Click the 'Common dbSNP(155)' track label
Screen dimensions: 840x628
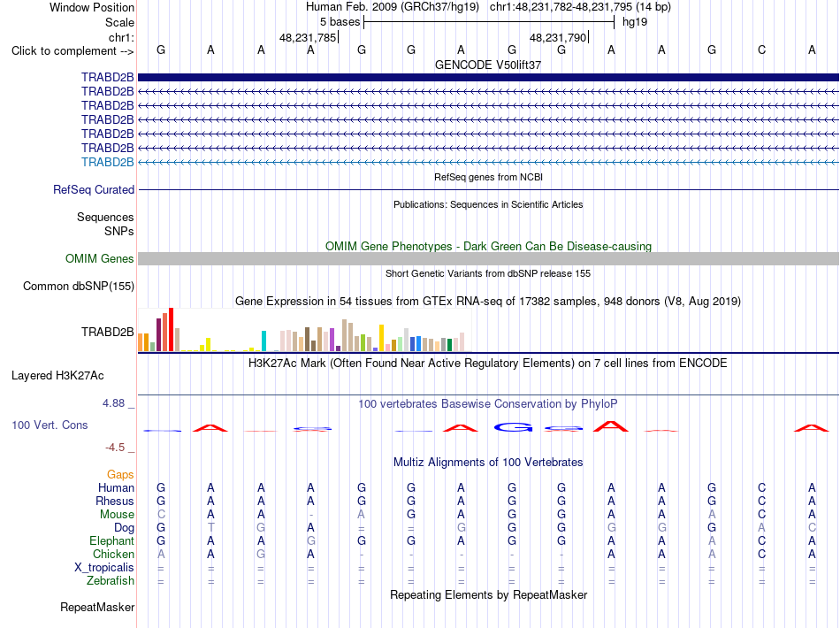tap(79, 286)
